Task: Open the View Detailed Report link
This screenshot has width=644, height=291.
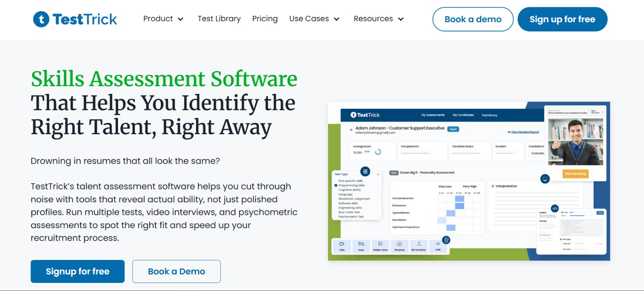Action: click(x=525, y=132)
